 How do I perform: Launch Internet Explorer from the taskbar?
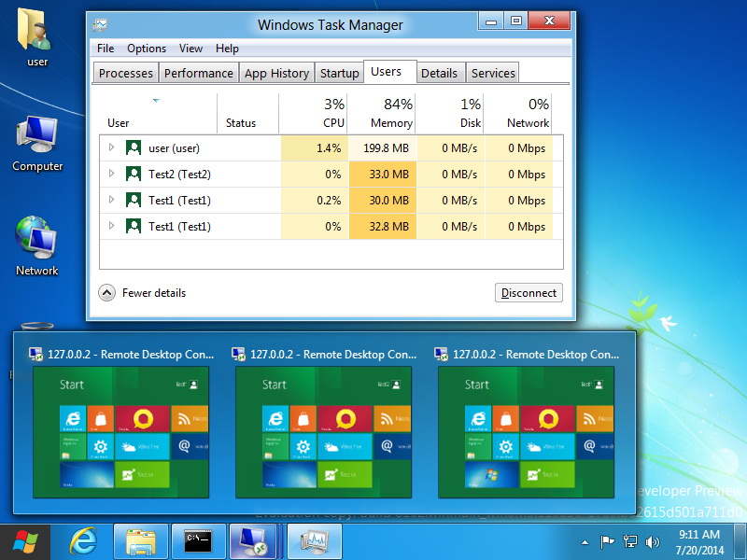[x=83, y=541]
